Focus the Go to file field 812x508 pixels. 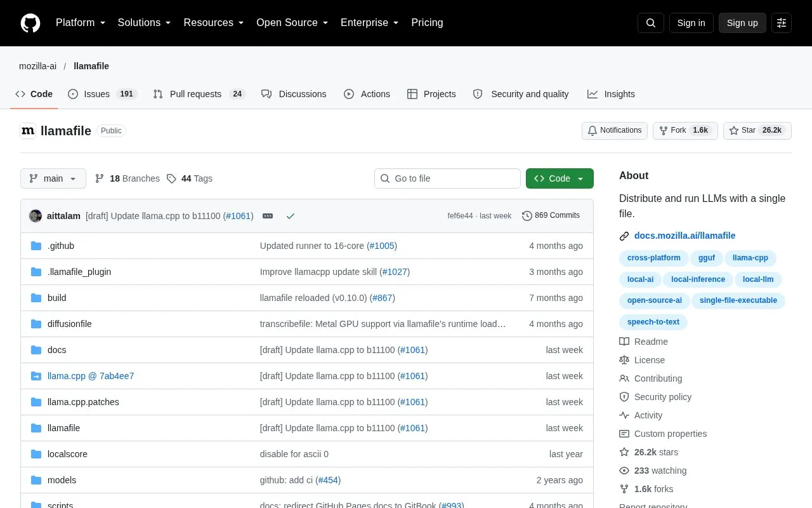click(447, 178)
